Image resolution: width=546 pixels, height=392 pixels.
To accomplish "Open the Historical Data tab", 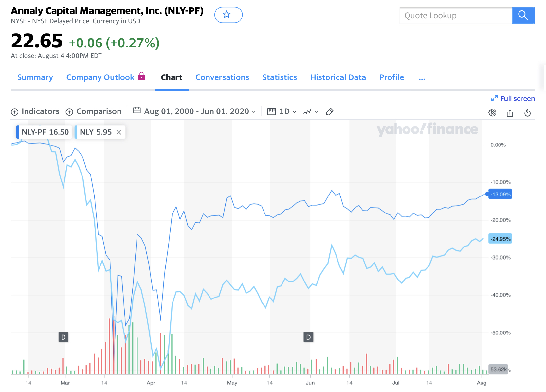I will click(338, 77).
